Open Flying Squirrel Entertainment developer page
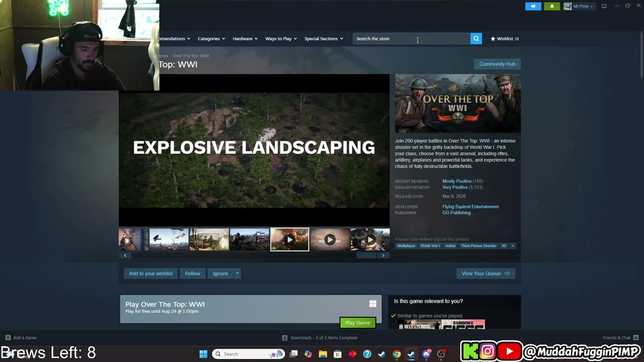The height and width of the screenshot is (362, 644). click(x=470, y=207)
